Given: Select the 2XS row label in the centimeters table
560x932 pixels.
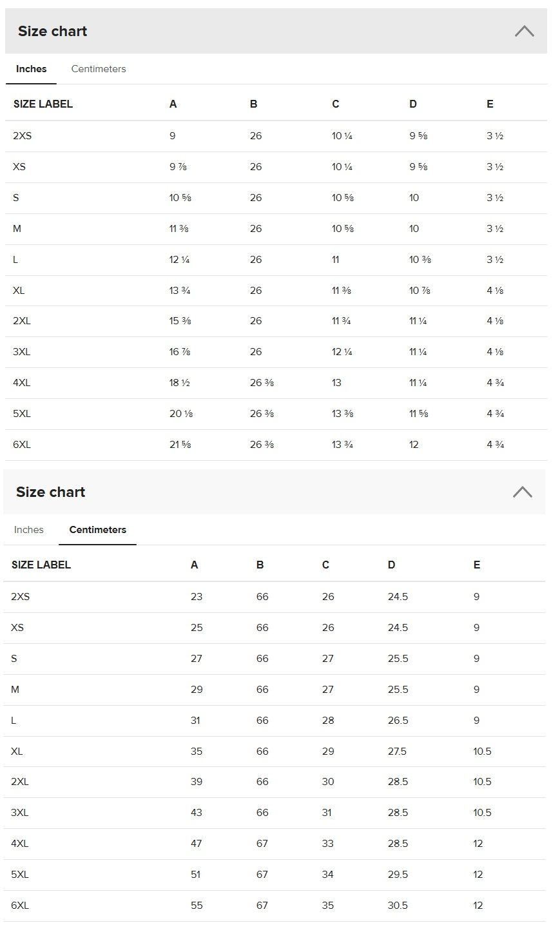Looking at the screenshot, I should [x=20, y=597].
